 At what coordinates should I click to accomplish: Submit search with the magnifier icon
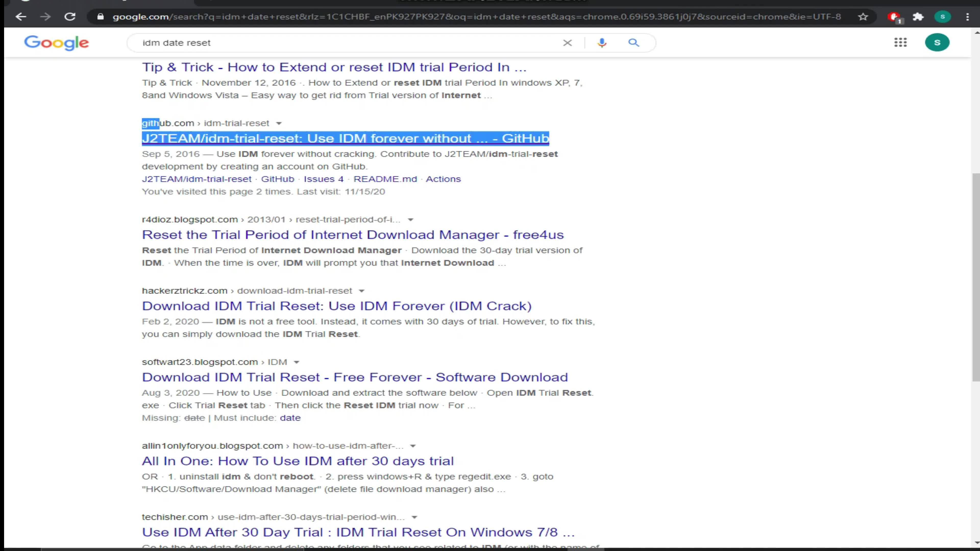click(633, 43)
